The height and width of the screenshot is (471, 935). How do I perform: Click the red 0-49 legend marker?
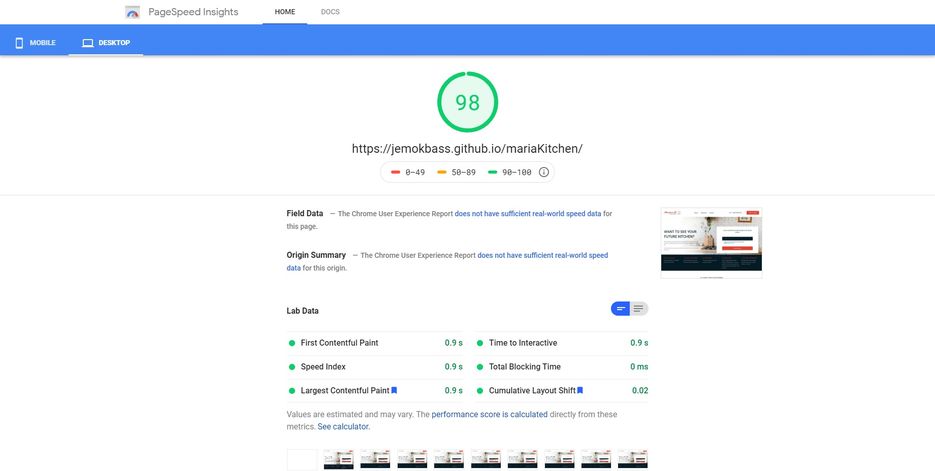click(x=395, y=172)
